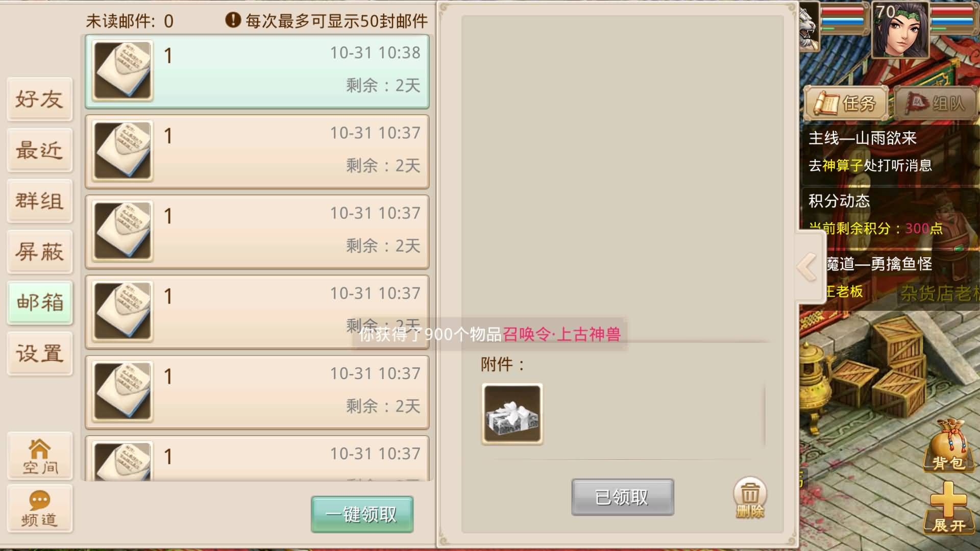Click the white tiger pet portrait
Viewport: 980px width, 551px height.
tap(809, 26)
